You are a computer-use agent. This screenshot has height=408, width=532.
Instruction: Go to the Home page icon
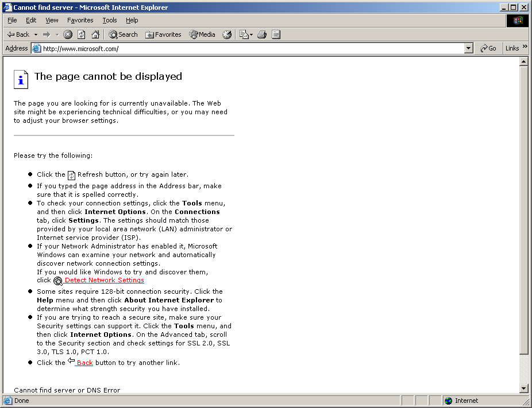[95, 34]
